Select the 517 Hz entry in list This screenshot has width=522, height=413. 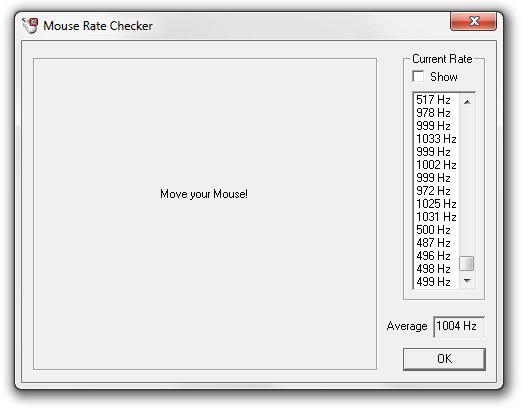click(x=436, y=100)
